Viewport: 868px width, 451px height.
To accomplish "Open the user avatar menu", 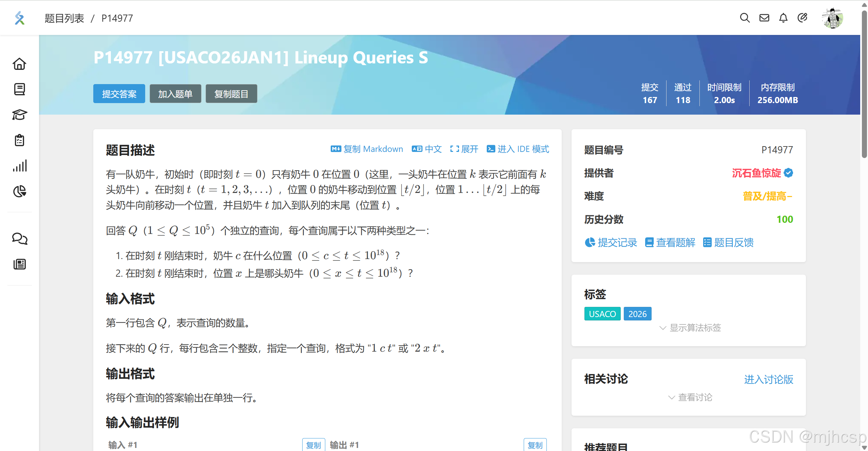I will pos(832,18).
